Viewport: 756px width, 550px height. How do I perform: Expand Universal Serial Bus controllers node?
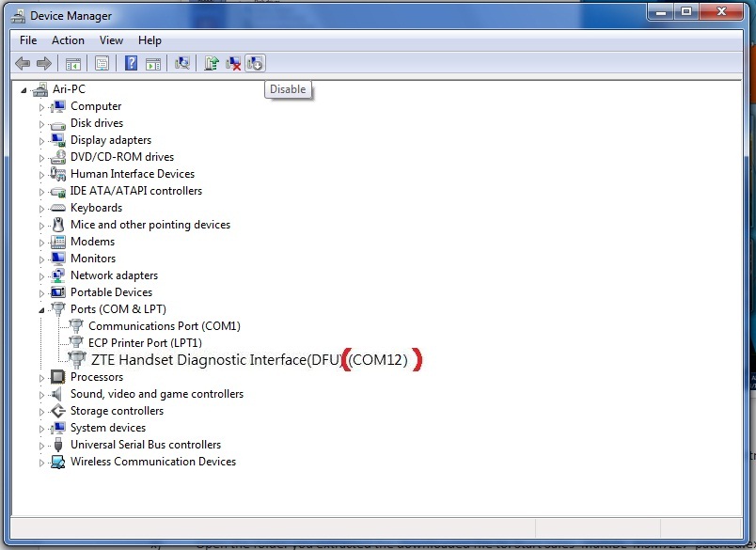coord(41,446)
